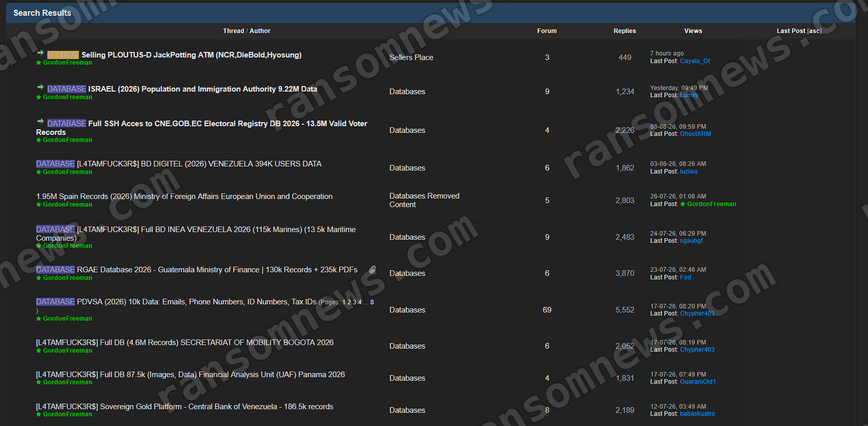Open the Sovereign Gold Platform thread

click(x=185, y=407)
